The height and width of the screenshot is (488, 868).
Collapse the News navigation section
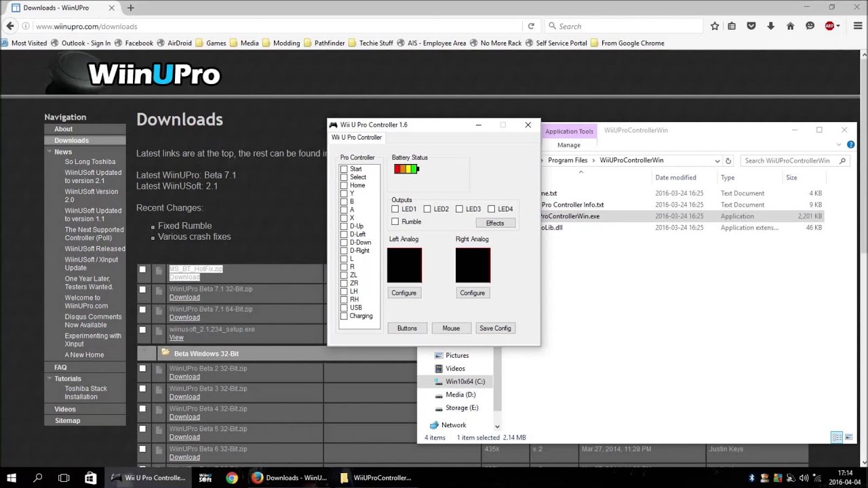click(x=49, y=152)
